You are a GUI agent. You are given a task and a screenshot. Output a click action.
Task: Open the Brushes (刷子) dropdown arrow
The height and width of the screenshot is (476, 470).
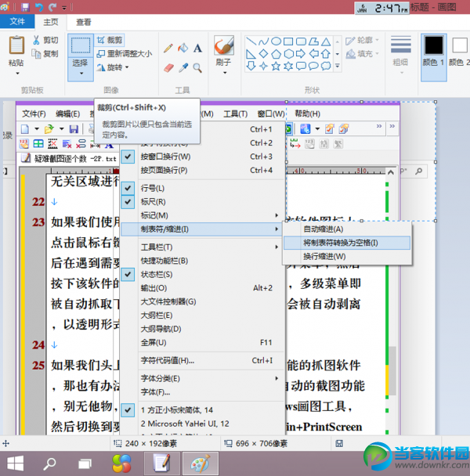click(225, 73)
